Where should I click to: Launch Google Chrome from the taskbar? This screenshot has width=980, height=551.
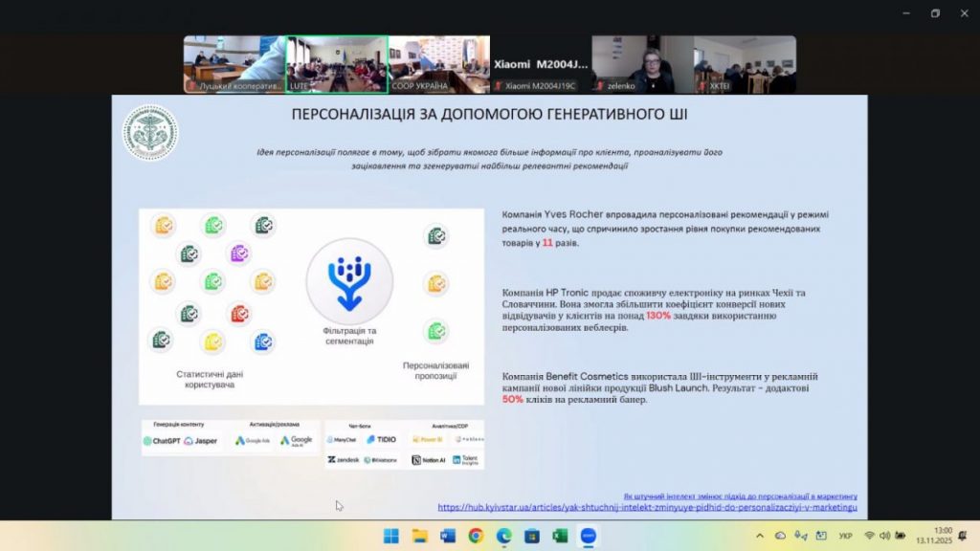476,536
